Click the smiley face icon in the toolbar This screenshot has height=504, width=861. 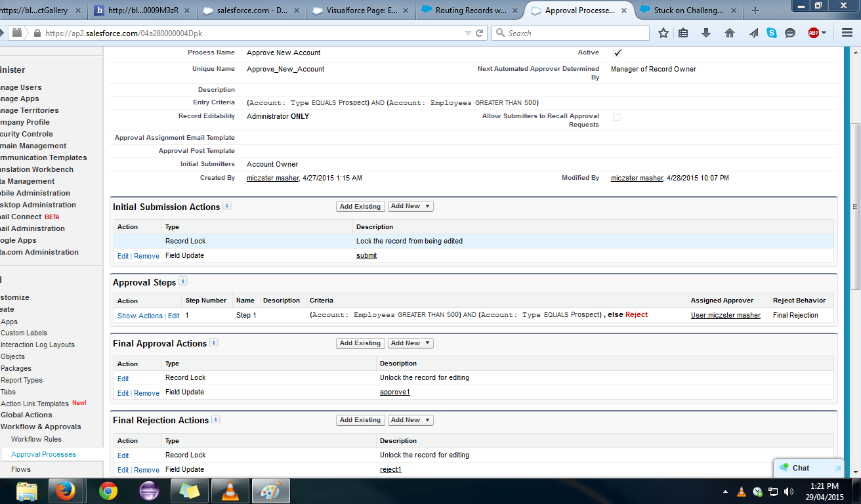point(790,33)
